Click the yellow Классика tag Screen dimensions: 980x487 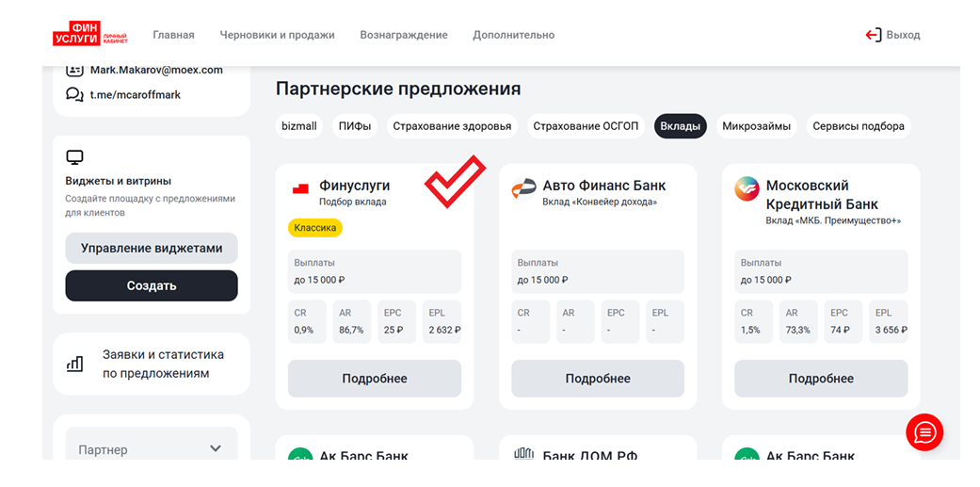click(x=315, y=227)
